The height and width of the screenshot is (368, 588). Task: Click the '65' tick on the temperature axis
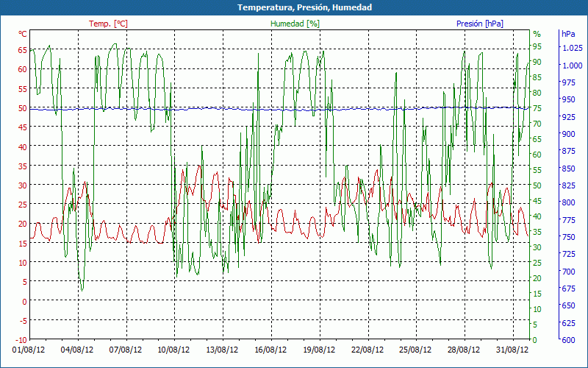(x=23, y=49)
